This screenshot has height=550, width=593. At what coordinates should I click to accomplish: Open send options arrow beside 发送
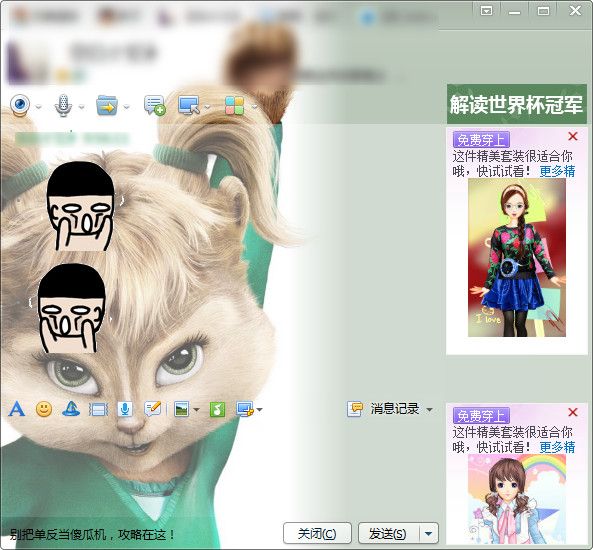428,533
